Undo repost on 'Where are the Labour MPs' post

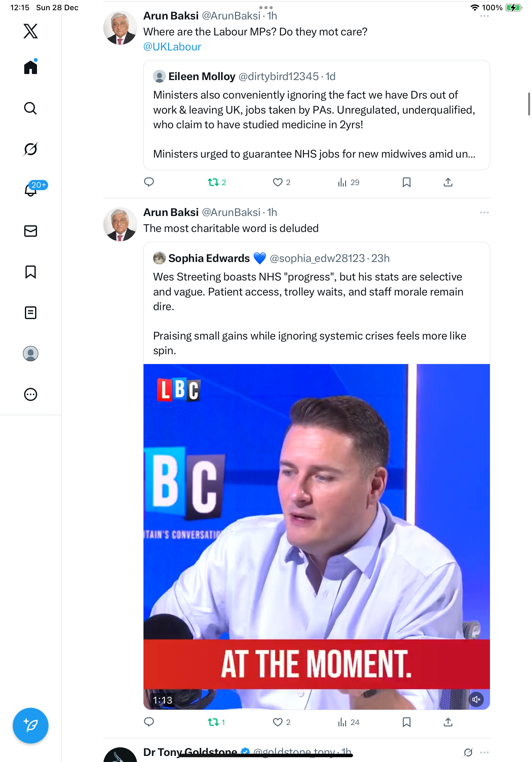[213, 182]
